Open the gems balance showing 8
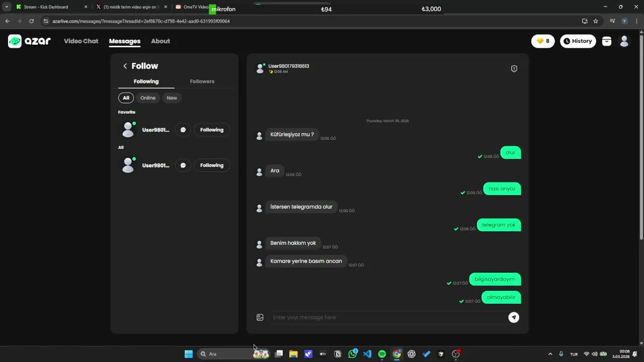644x362 pixels. (543, 41)
